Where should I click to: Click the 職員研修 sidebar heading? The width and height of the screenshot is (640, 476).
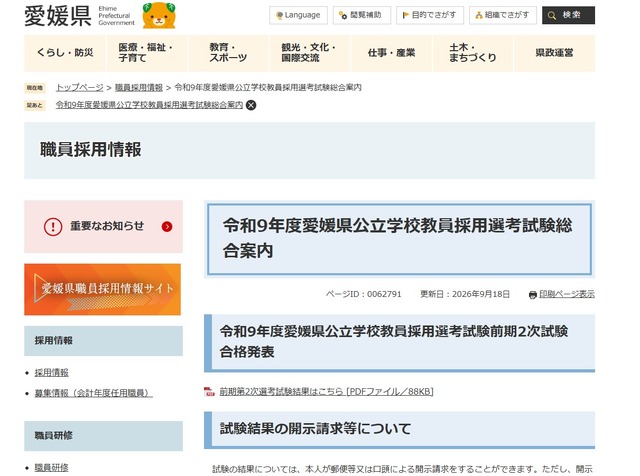[103, 436]
